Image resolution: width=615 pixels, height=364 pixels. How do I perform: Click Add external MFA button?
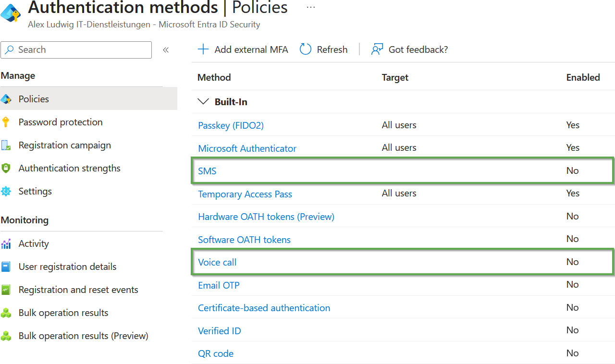pyautogui.click(x=243, y=49)
